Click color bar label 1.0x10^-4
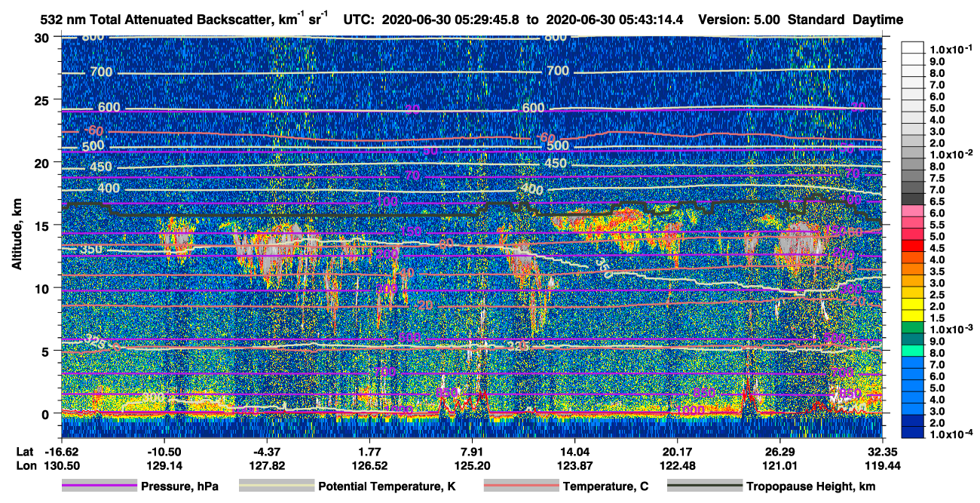This screenshot has height=503, width=980. pyautogui.click(x=951, y=432)
